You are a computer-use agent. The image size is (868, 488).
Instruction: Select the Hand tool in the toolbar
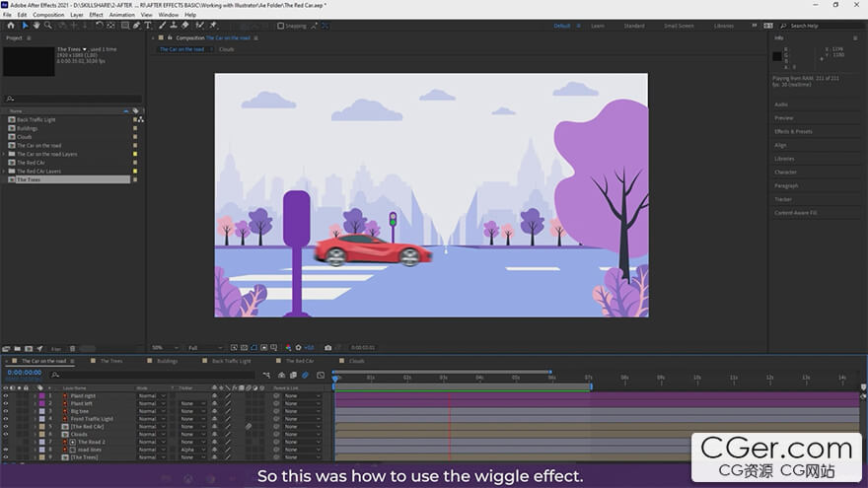[x=36, y=26]
